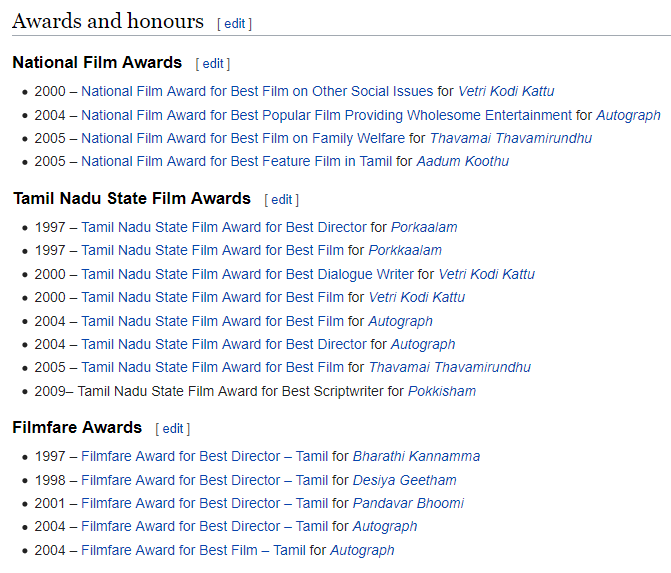This screenshot has width=671, height=573.
Task: Open Thavamai Thavamirundhu link in State Film Awards
Action: [x=450, y=368]
